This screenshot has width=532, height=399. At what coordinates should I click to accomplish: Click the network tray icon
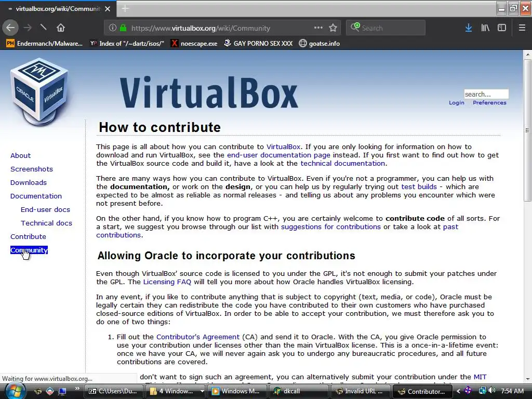coord(483,391)
